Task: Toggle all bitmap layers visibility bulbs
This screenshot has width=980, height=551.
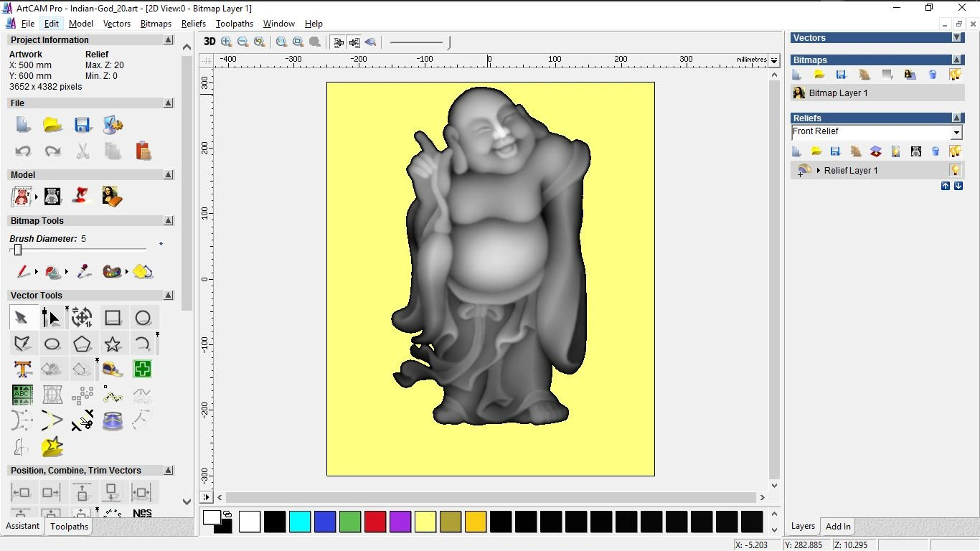Action: (x=955, y=75)
